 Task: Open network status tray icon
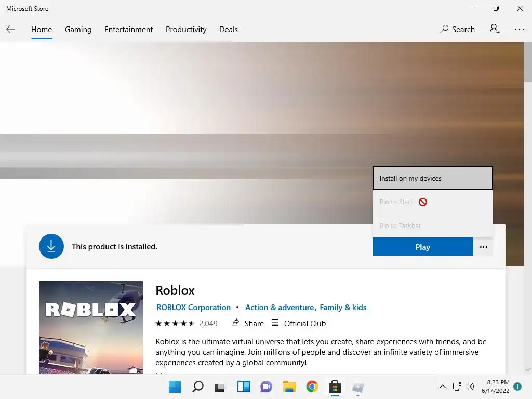[457, 387]
